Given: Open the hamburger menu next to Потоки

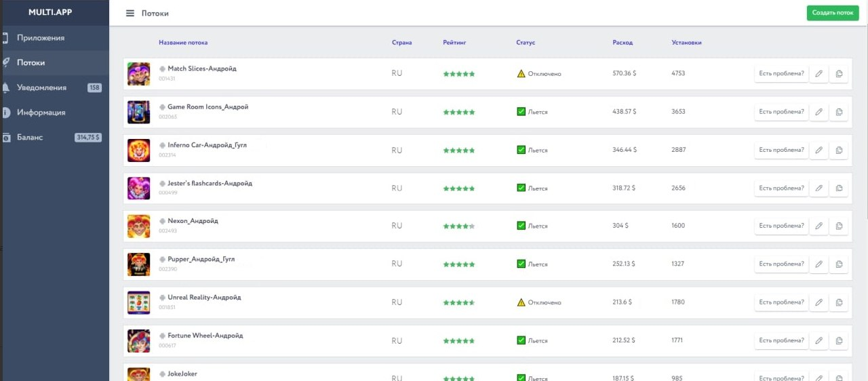Looking at the screenshot, I should (130, 13).
